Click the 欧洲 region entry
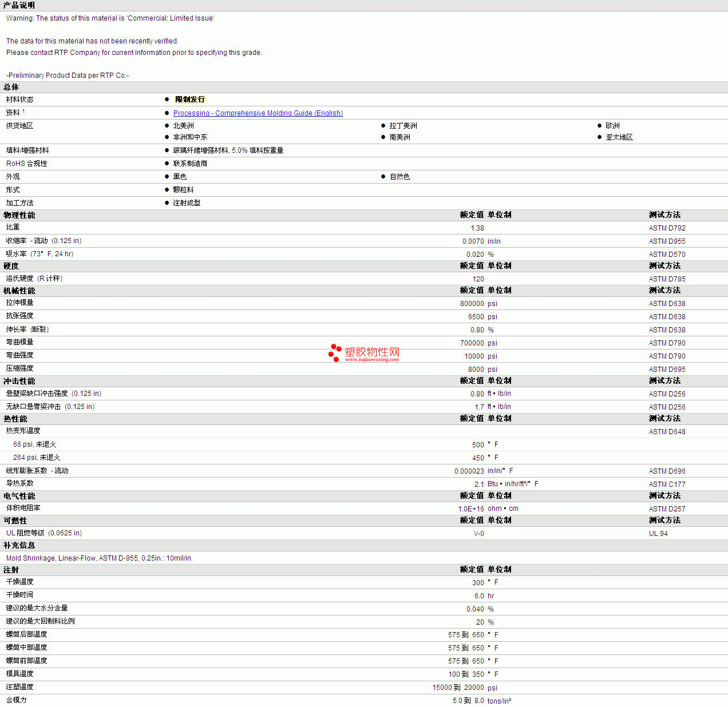Image resolution: width=728 pixels, height=707 pixels. click(x=613, y=126)
